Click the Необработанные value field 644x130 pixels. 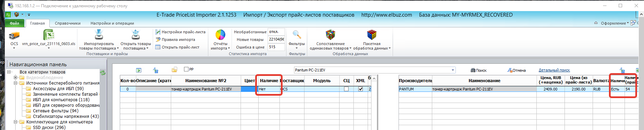pyautogui.click(x=276, y=32)
